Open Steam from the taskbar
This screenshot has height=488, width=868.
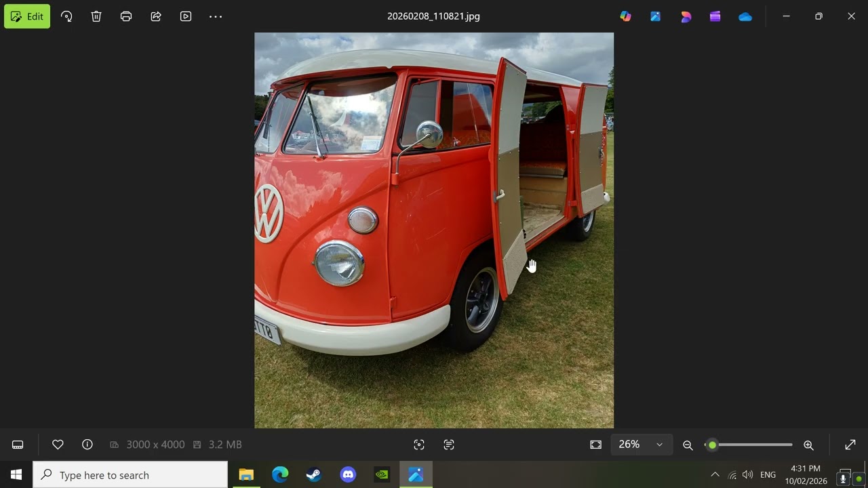coord(314,474)
